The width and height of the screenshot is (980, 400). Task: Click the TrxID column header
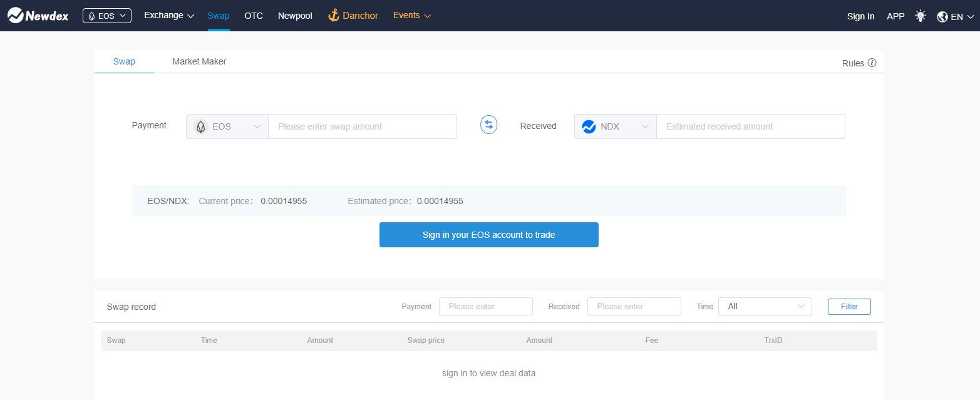(773, 341)
